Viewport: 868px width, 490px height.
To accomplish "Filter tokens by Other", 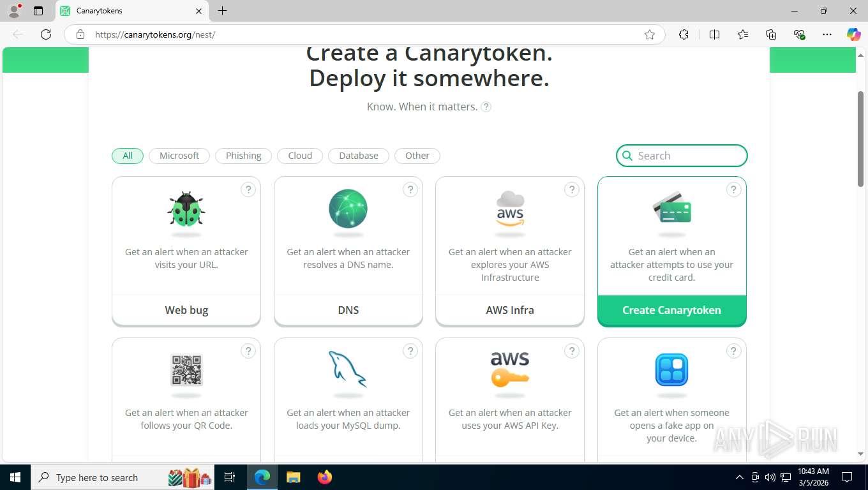I will tap(417, 156).
